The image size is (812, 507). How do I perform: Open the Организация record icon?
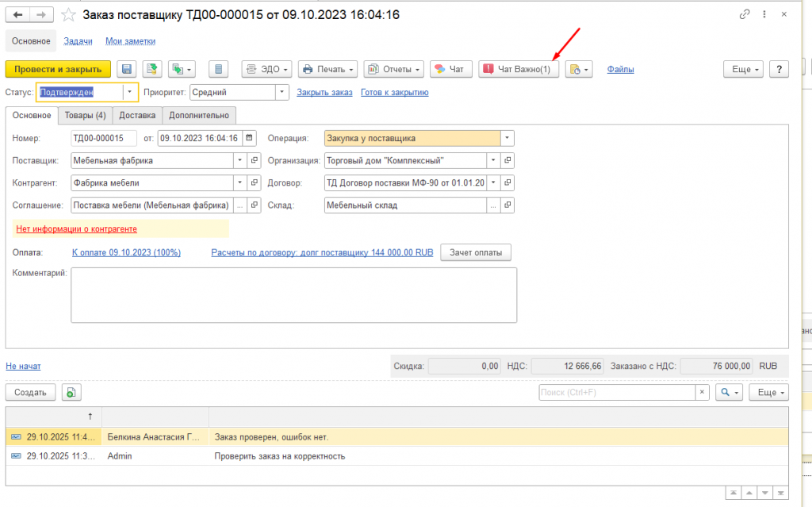(x=507, y=161)
